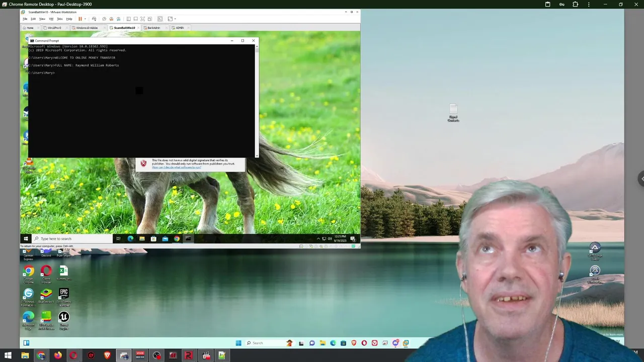Viewport: 644px width, 362px height.
Task: Click the Unity mode toolbar icon
Action: 149,19
